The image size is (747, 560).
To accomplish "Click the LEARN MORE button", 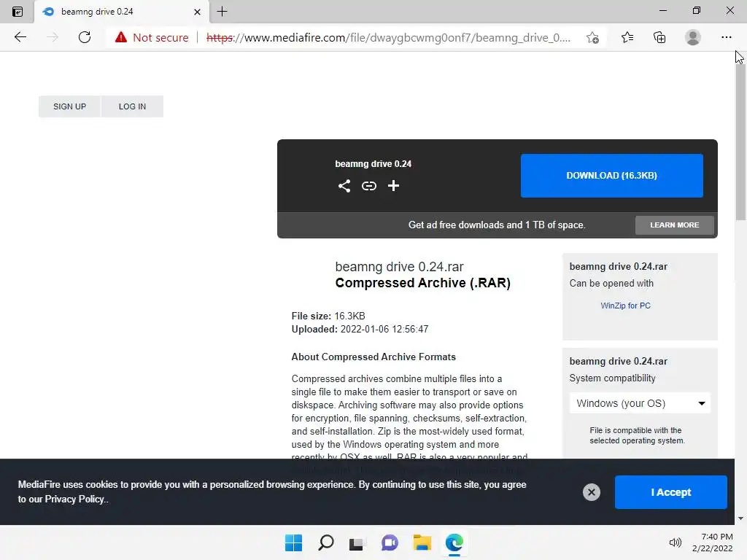I will [x=675, y=225].
